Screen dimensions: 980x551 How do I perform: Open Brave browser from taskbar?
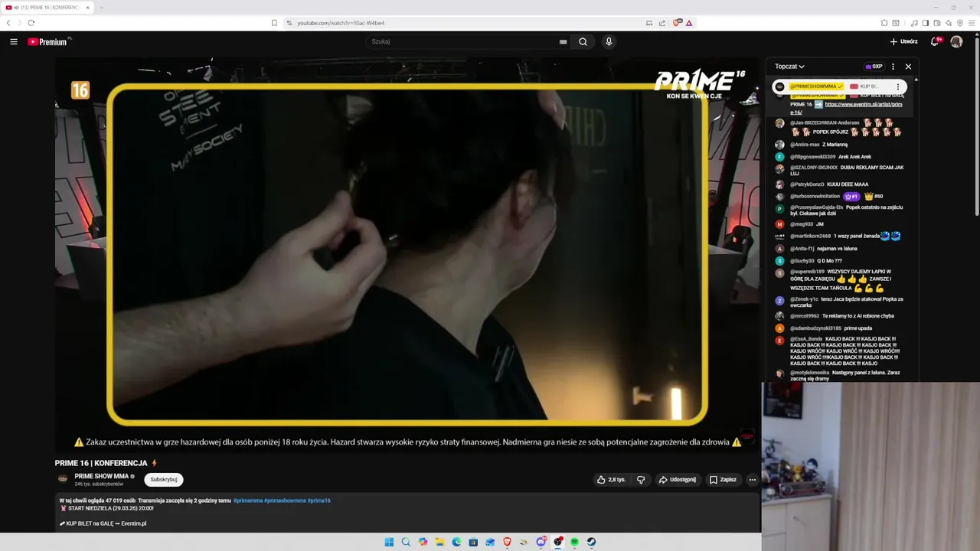coord(507,542)
